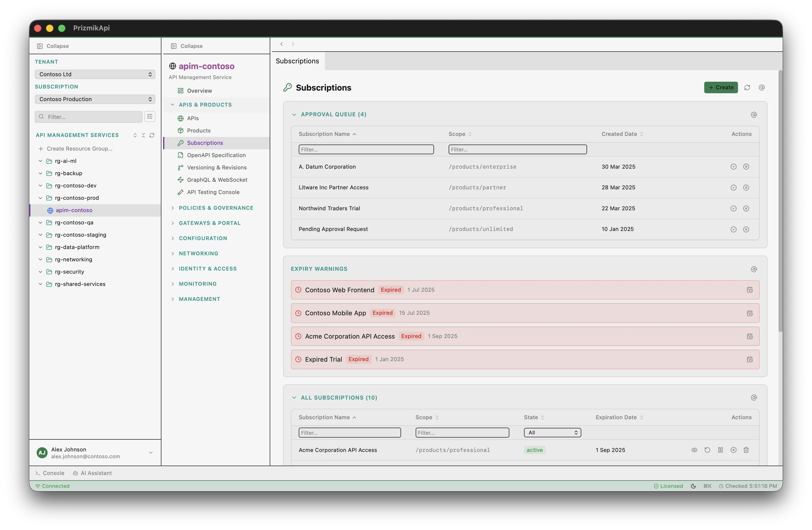Open filter options beside the sidebar filter box
Screen dimensions: 812x530
[150, 117]
